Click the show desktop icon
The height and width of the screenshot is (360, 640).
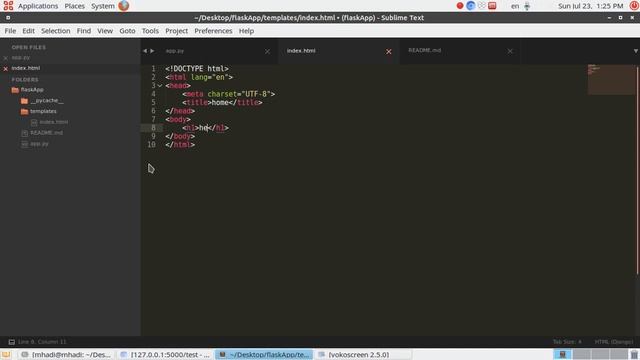pyautogui.click(x=6, y=354)
